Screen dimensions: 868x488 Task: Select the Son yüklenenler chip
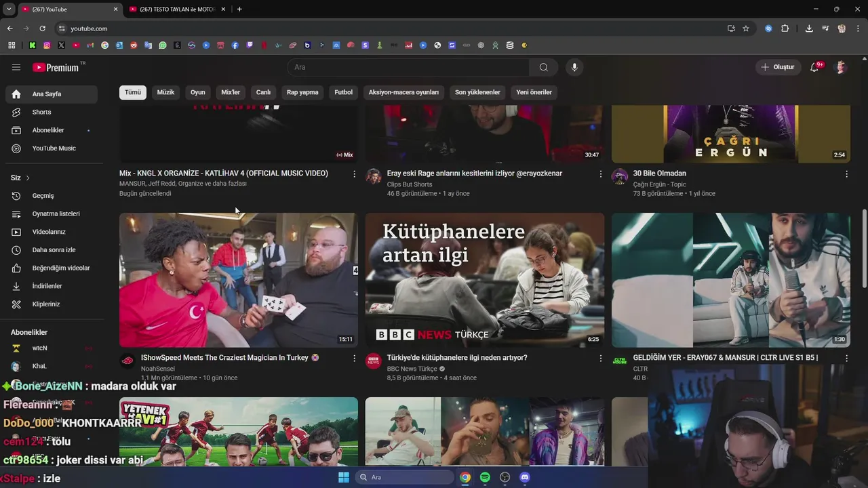pyautogui.click(x=477, y=92)
